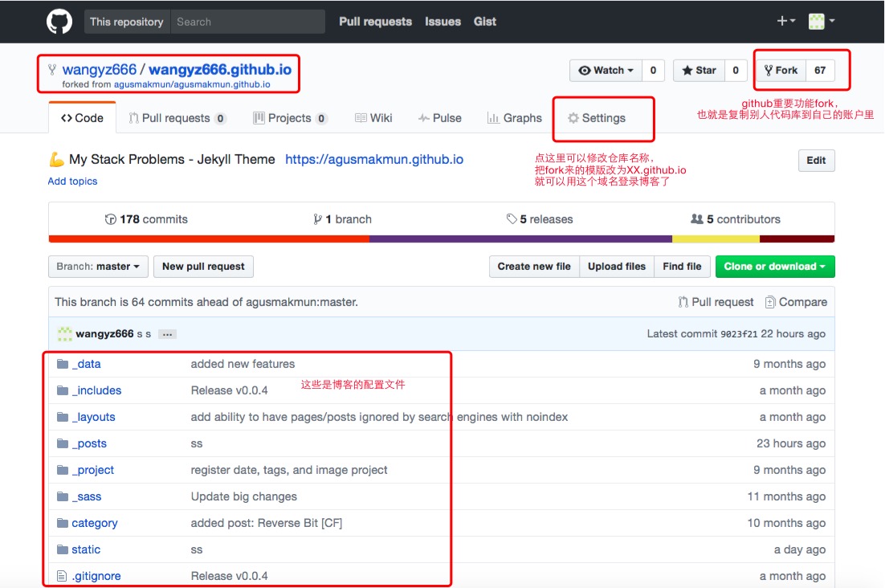Open the repository Settings tab
The height and width of the screenshot is (588, 885).
(597, 118)
